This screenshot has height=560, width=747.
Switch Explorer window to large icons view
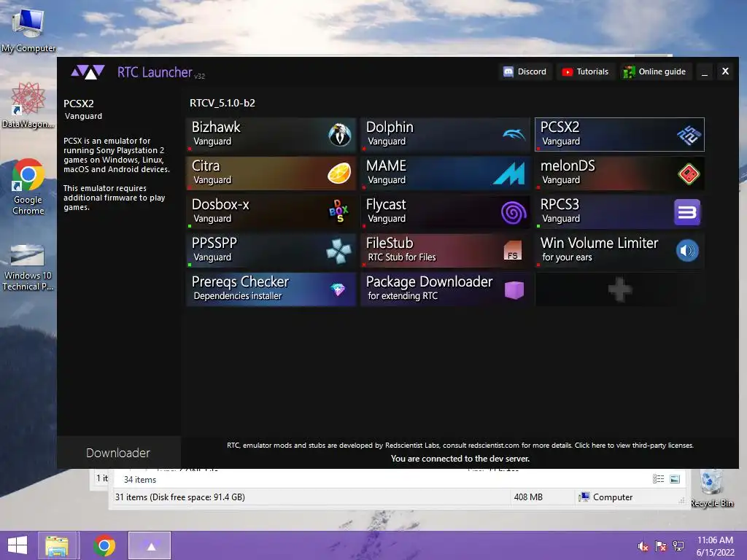click(x=675, y=479)
